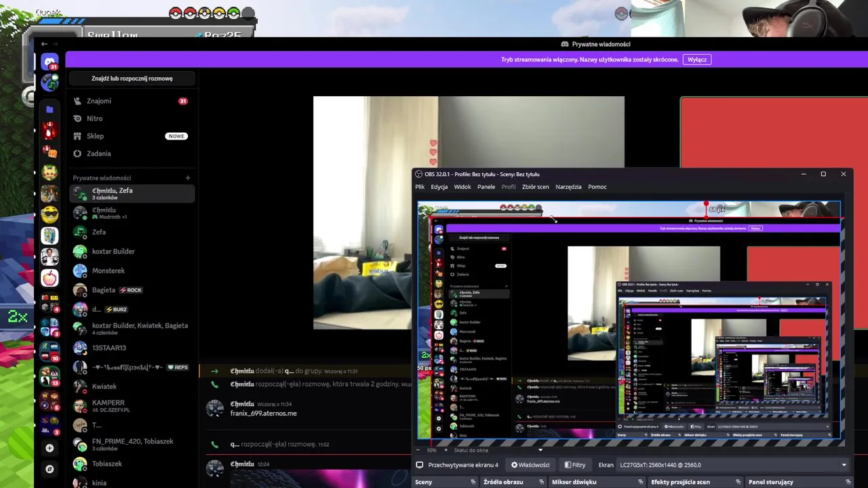Open FN_PRIME_420, Tobiaszek group

[132, 445]
